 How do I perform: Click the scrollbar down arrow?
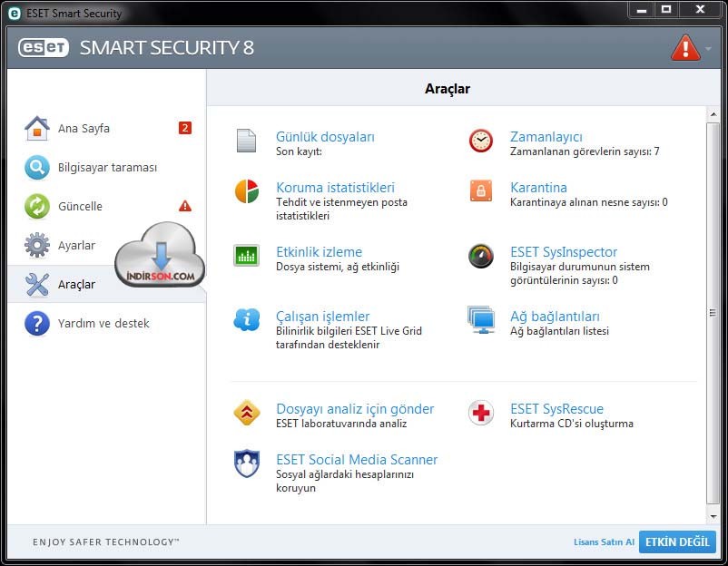point(713,516)
